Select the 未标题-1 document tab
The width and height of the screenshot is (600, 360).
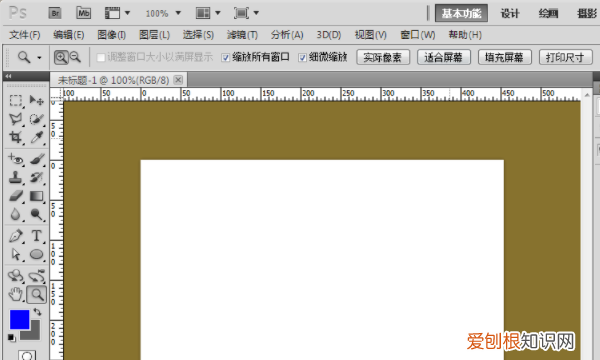[x=113, y=80]
